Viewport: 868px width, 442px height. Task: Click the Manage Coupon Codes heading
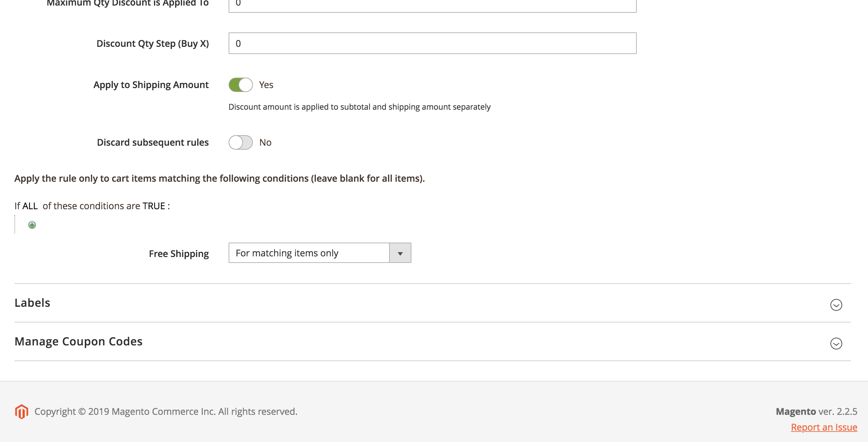pyautogui.click(x=79, y=341)
